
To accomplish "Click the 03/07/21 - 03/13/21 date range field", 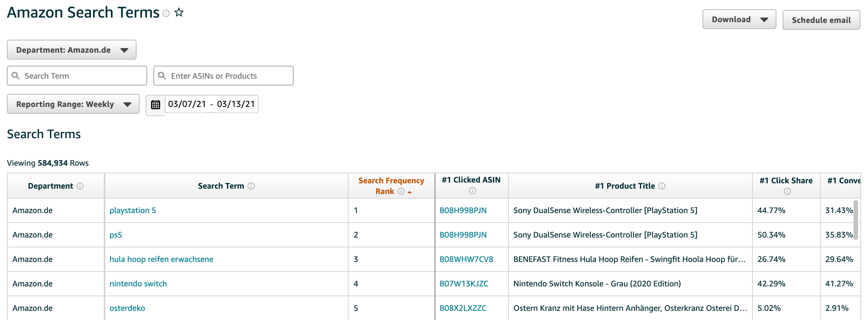I will tap(211, 104).
